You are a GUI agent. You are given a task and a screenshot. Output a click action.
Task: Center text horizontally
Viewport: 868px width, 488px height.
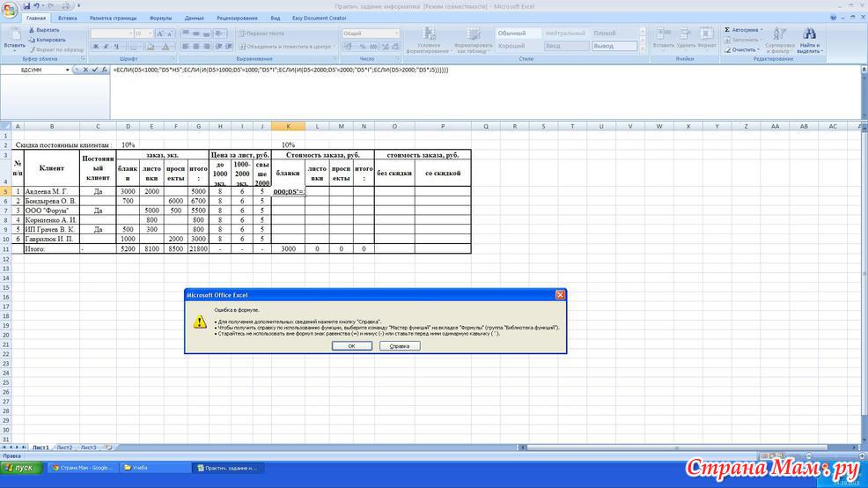tap(196, 47)
